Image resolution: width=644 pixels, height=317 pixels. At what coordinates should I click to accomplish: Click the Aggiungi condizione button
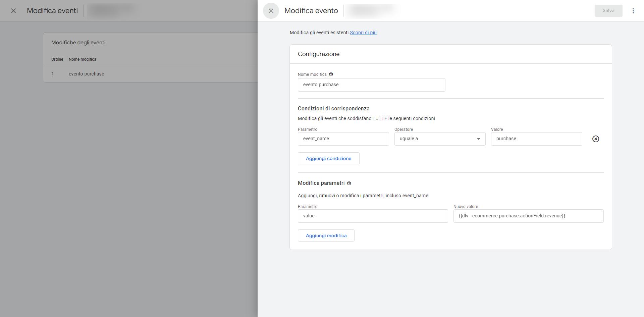[x=328, y=158]
